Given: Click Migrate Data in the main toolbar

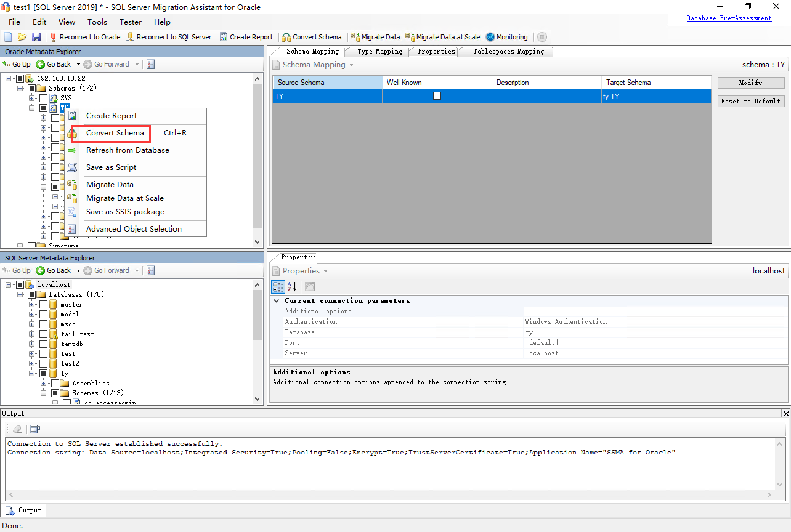Looking at the screenshot, I should coord(375,37).
